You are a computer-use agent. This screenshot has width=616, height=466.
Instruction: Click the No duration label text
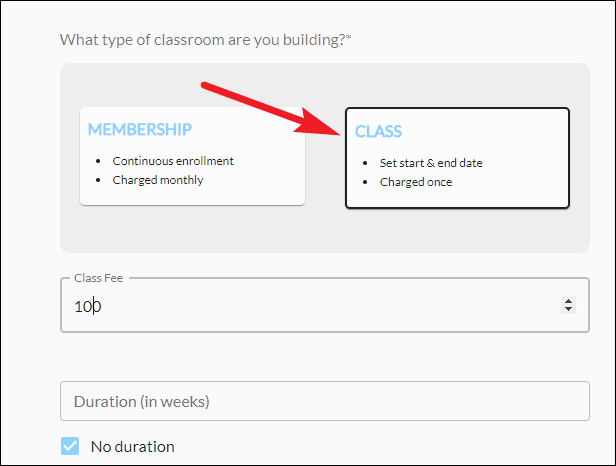click(132, 447)
